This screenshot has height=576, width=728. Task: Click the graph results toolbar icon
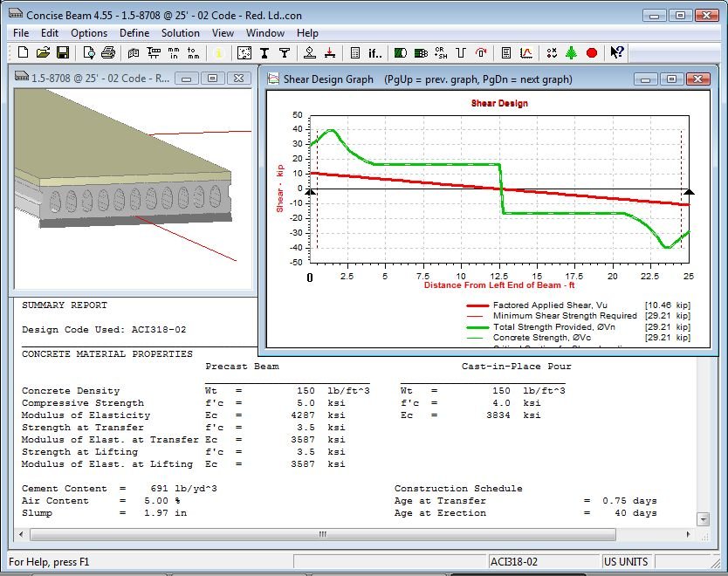(526, 52)
